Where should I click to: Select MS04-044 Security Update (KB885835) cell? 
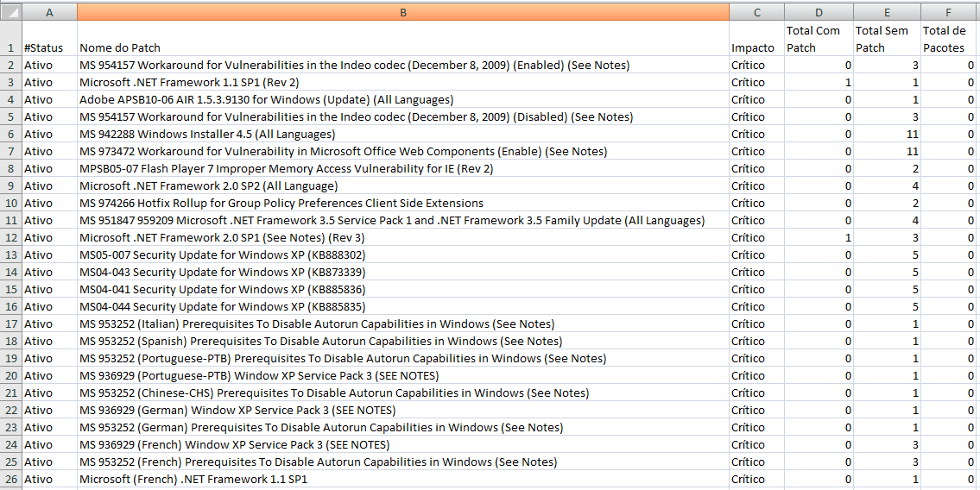(x=403, y=306)
